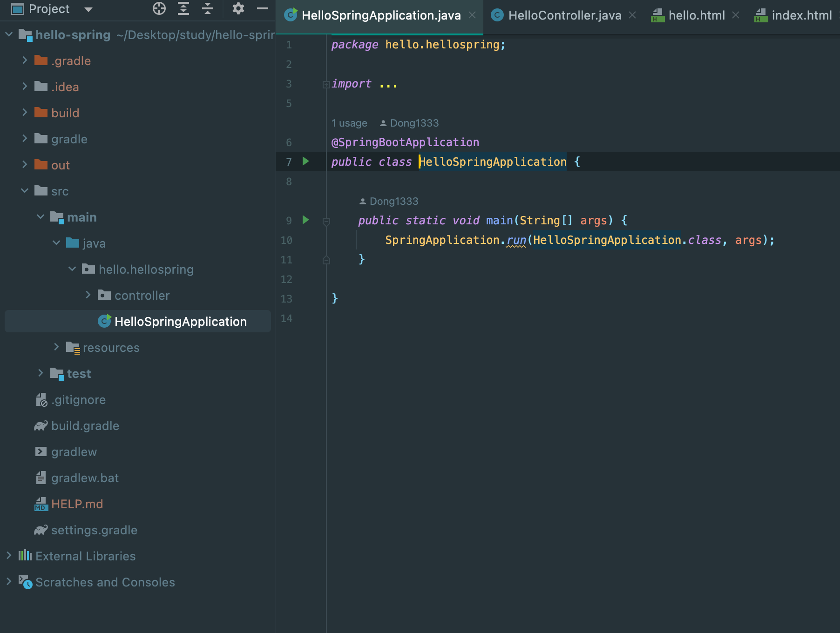Select .gitignore file in project tree
The image size is (840, 633).
[78, 400]
